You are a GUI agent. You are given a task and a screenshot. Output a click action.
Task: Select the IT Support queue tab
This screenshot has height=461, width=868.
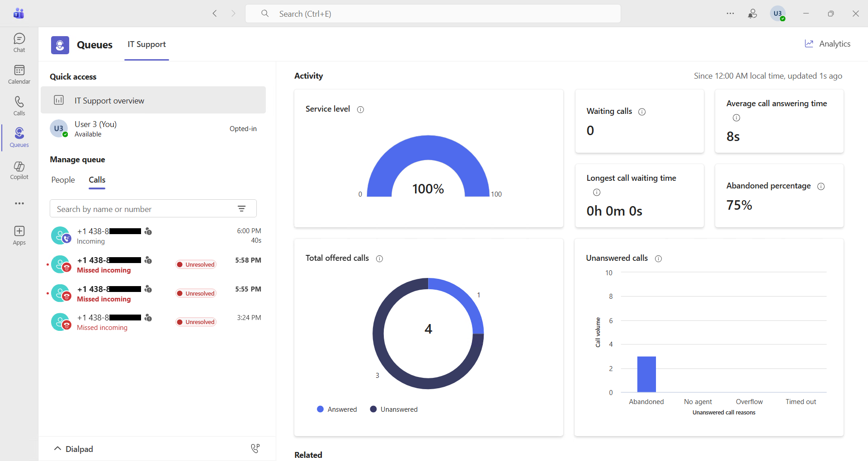146,44
